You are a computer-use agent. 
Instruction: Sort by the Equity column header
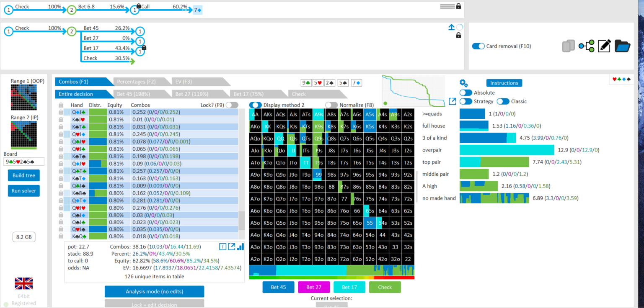click(x=114, y=105)
